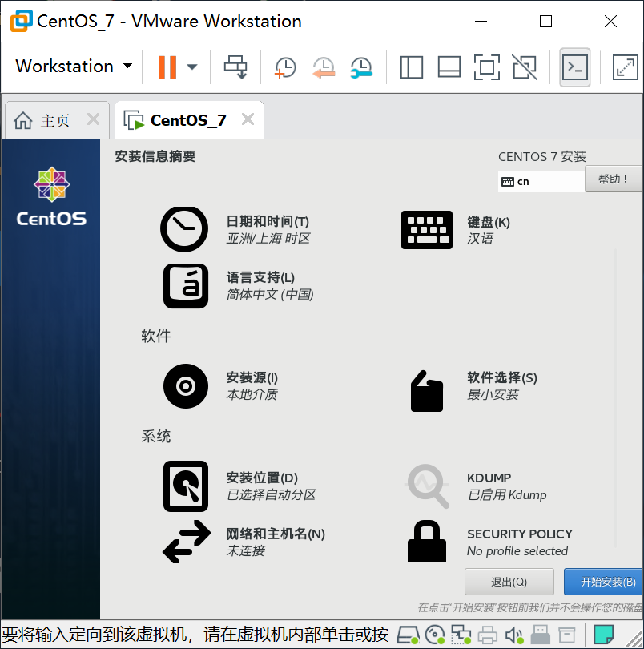
Task: Click the 软件 section heading
Action: (156, 336)
